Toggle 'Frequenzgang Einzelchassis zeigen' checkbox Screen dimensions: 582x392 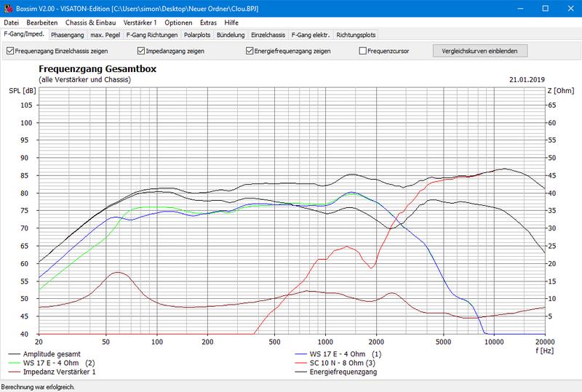tap(9, 52)
